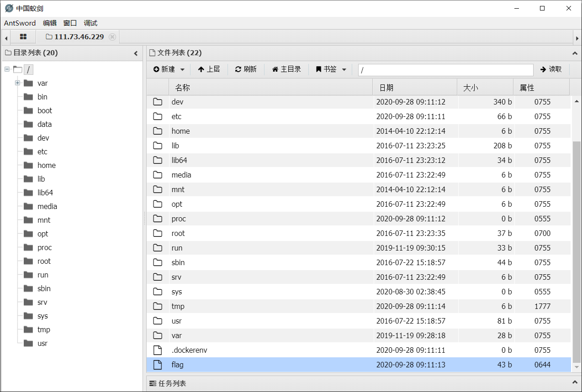Collapse the root / tree node

point(7,69)
